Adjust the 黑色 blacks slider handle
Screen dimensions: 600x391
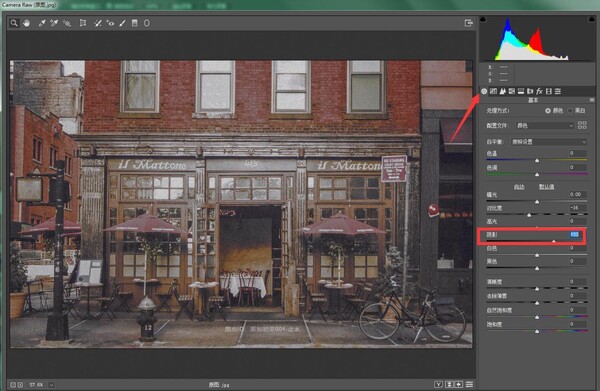(537, 269)
